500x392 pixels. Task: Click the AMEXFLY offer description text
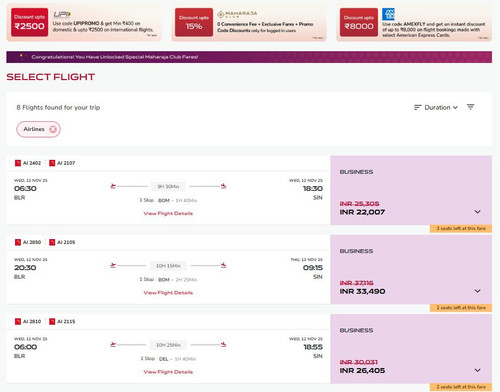pyautogui.click(x=434, y=29)
